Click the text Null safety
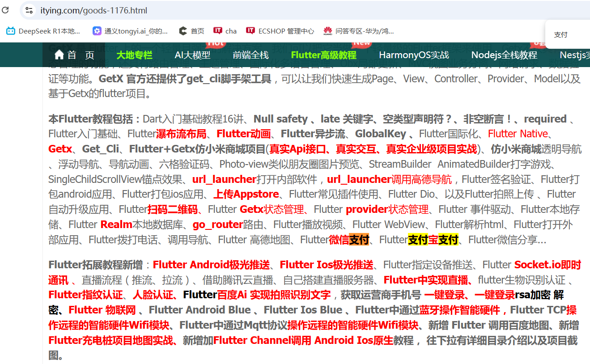590x364 pixels. click(280, 119)
